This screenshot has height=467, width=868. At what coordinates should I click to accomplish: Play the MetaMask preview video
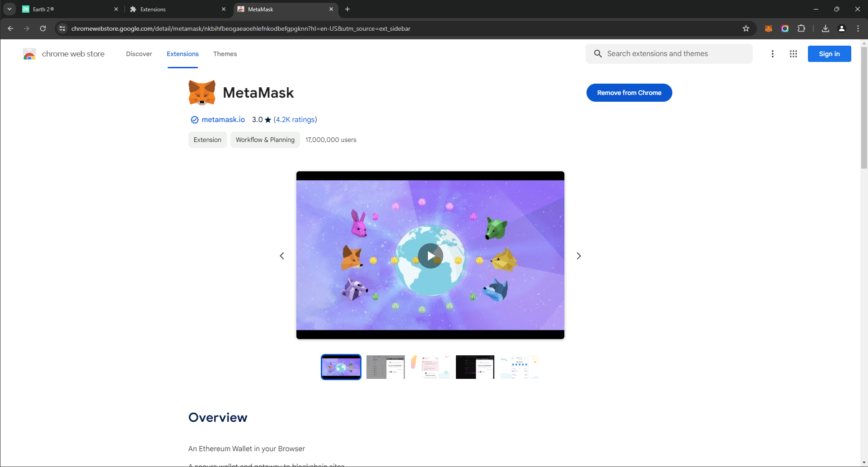click(x=430, y=256)
